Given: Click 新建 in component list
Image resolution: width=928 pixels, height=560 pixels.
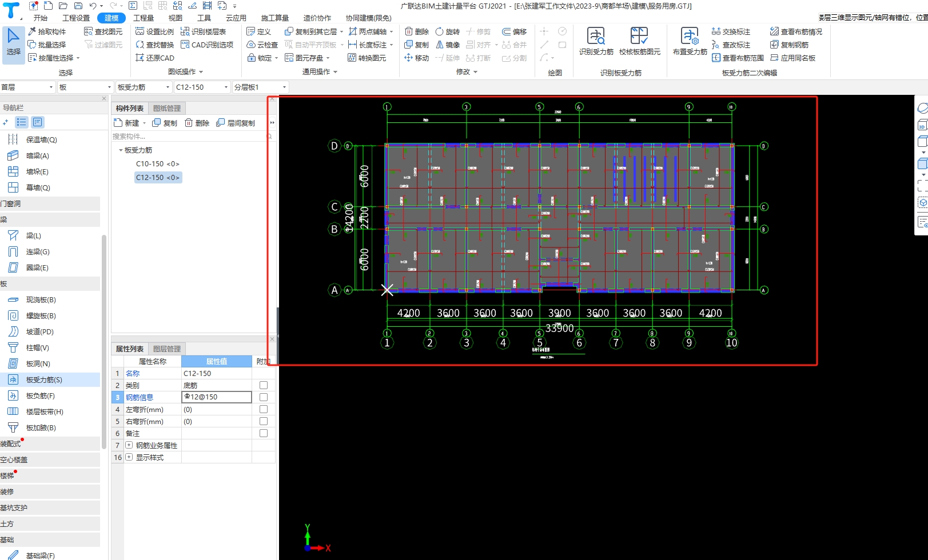Looking at the screenshot, I should click(x=127, y=123).
